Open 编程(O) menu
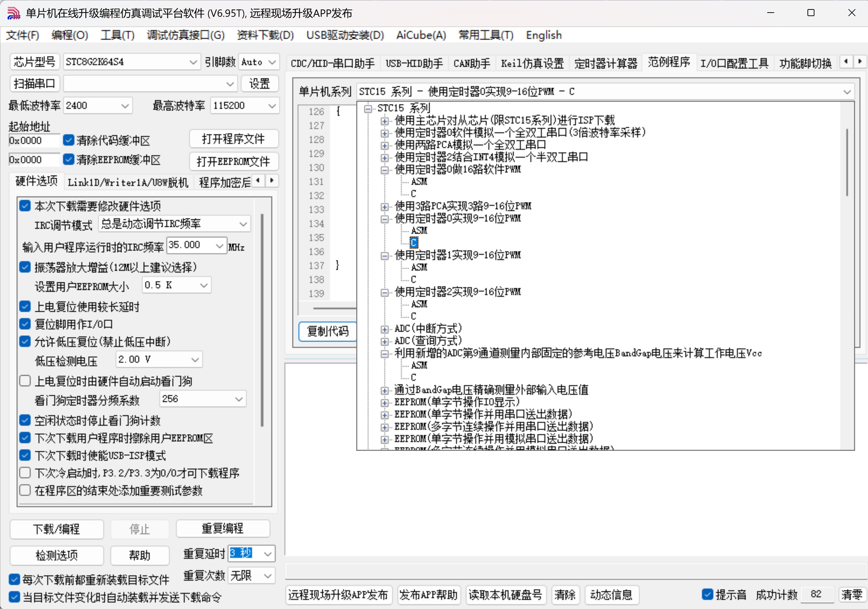The width and height of the screenshot is (868, 609). pyautogui.click(x=70, y=35)
